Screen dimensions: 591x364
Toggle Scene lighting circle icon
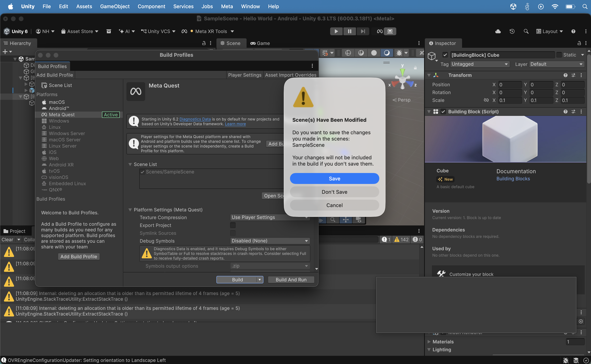(x=374, y=53)
